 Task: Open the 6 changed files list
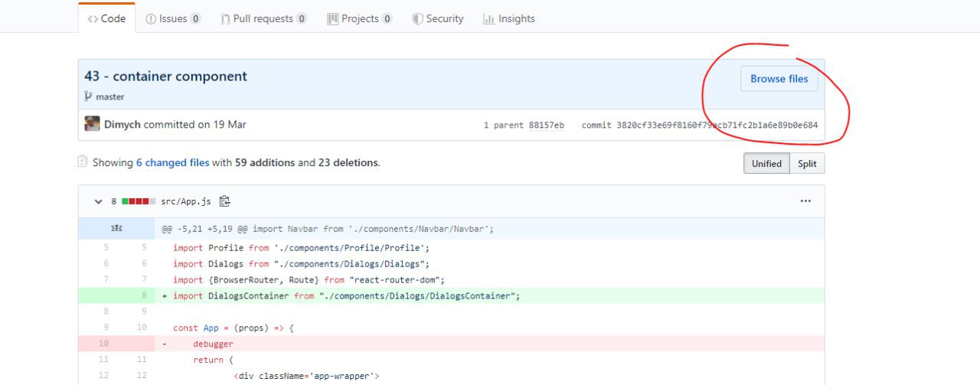coord(172,163)
